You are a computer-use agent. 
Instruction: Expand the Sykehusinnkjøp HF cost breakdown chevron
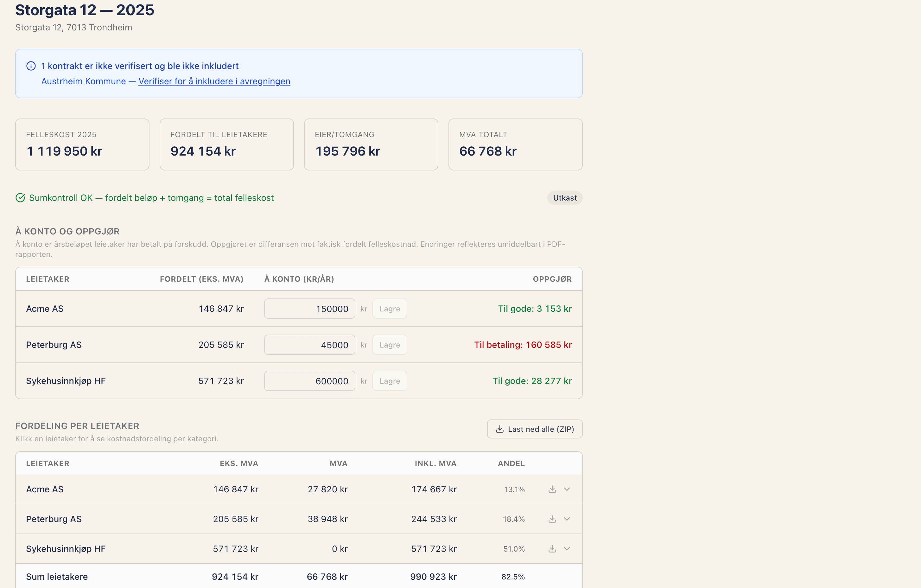click(x=567, y=549)
